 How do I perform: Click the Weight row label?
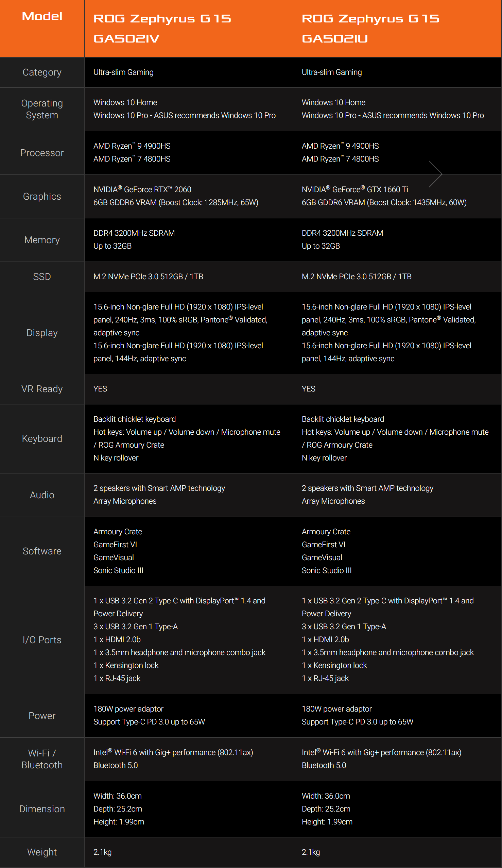(x=42, y=852)
